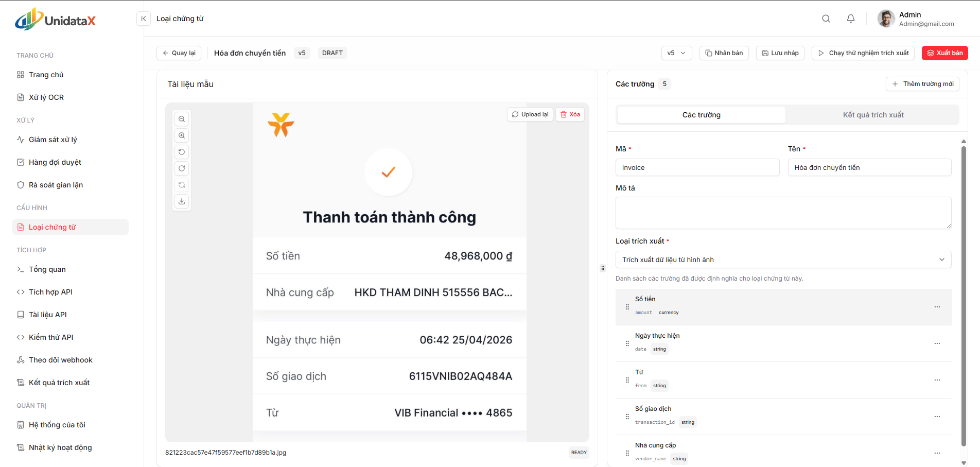980x467 pixels.
Task: Open Kết quả trích xuất in sidebar
Action: coord(71,383)
